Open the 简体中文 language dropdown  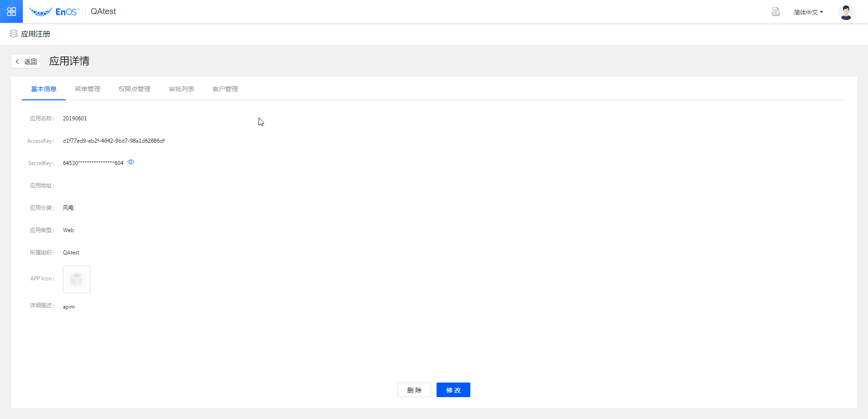[808, 12]
